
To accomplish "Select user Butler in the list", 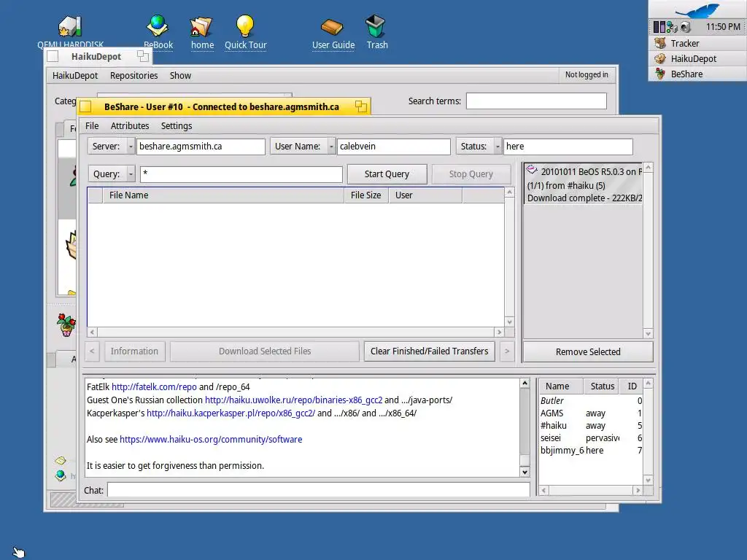I will [591, 401].
